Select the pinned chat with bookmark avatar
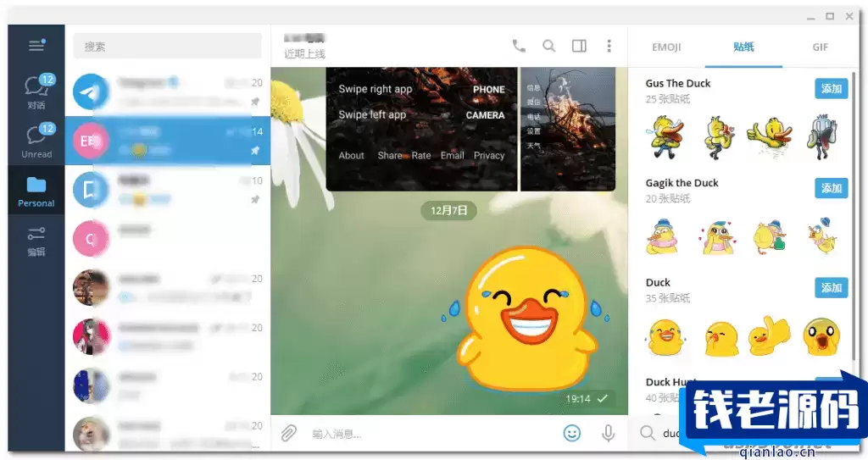Viewport: 868px width, 460px height. click(x=168, y=190)
